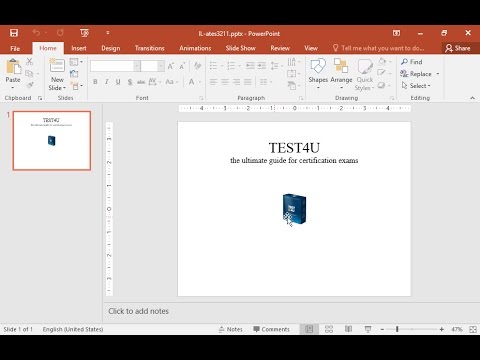Open the Section dropdown
Screen dimensions: 480x360
tap(77, 86)
